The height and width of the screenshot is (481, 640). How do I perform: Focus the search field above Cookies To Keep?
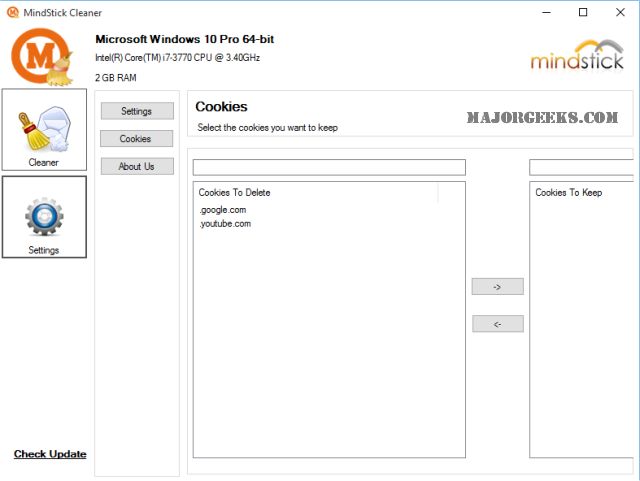click(581, 167)
